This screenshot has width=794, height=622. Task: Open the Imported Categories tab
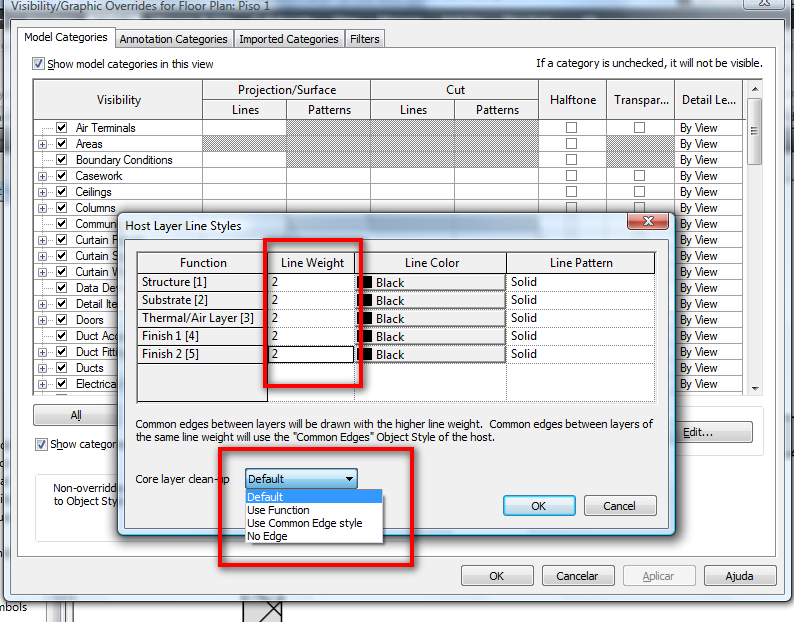(x=289, y=39)
